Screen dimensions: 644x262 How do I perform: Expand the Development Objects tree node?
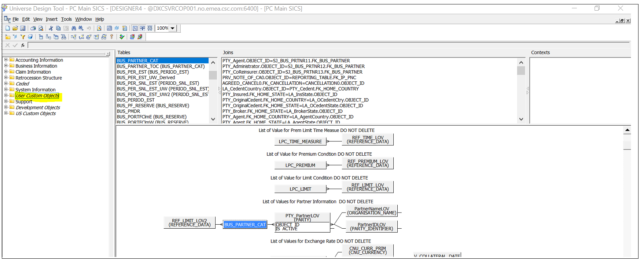pyautogui.click(x=6, y=107)
